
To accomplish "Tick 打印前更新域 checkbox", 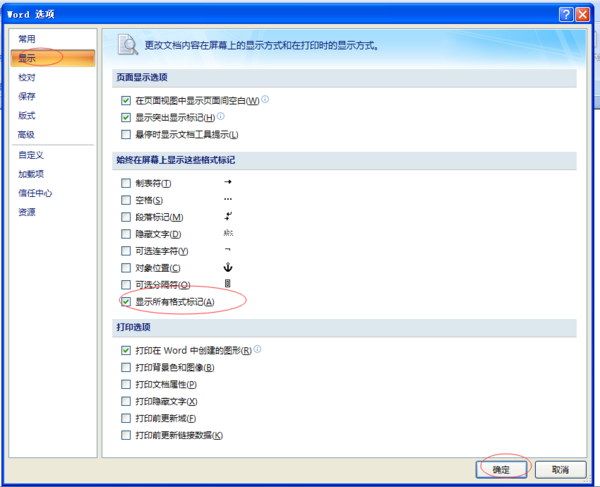I will (x=126, y=418).
